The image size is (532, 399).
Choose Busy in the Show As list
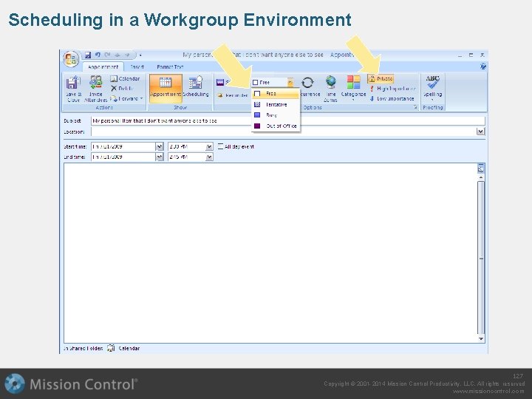pos(276,115)
